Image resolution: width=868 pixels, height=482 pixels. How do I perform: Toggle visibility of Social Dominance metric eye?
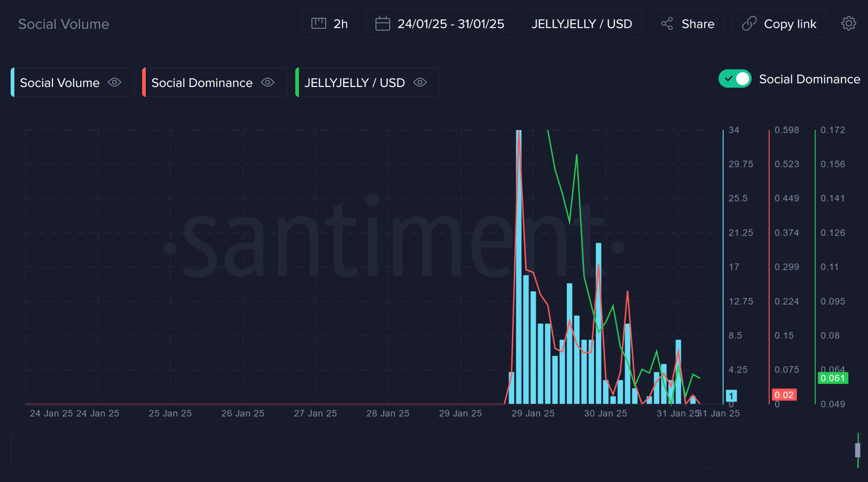268,82
